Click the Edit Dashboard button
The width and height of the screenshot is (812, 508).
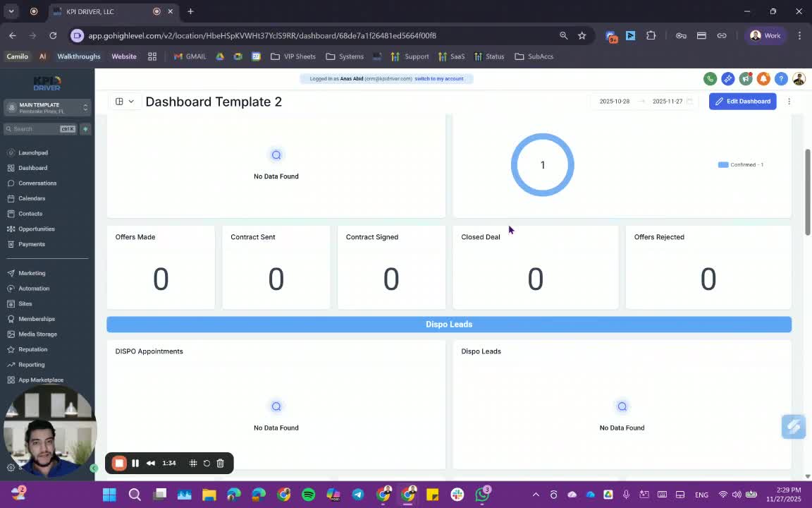(x=743, y=102)
